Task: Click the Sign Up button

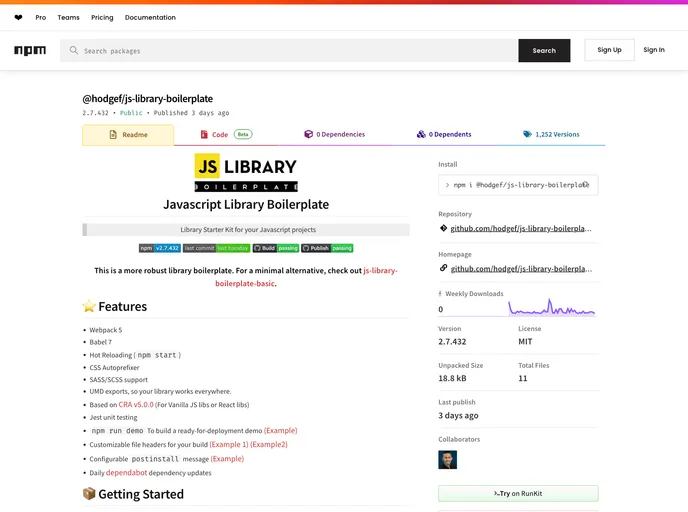Action: (609, 50)
